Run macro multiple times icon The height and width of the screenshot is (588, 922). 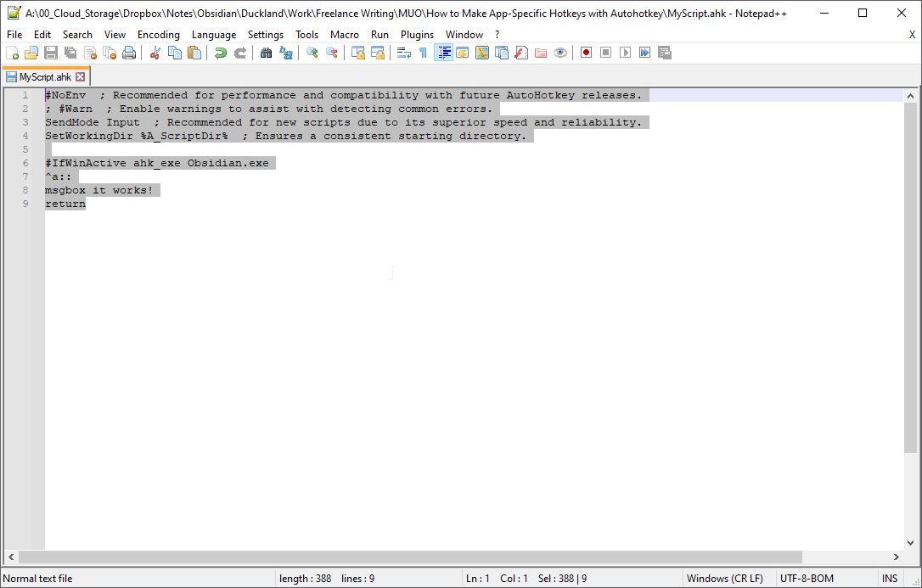point(645,53)
